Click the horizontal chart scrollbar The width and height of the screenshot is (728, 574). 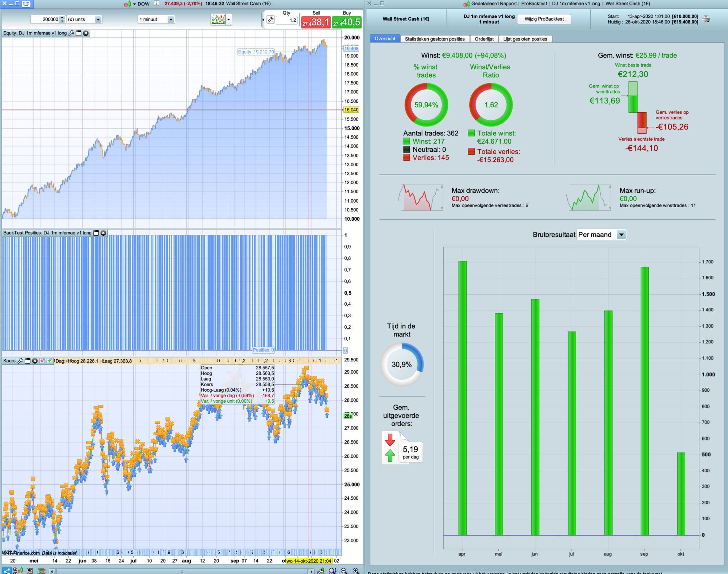(x=182, y=571)
